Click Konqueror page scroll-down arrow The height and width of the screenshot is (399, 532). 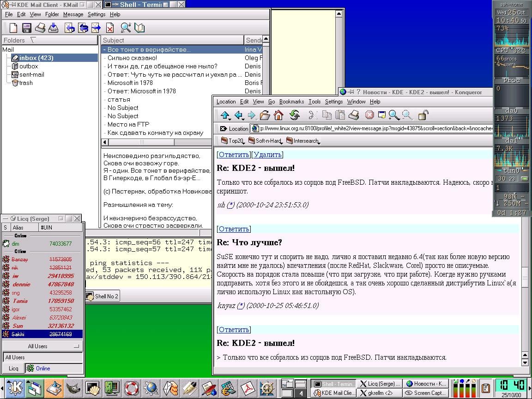pyautogui.click(x=525, y=363)
